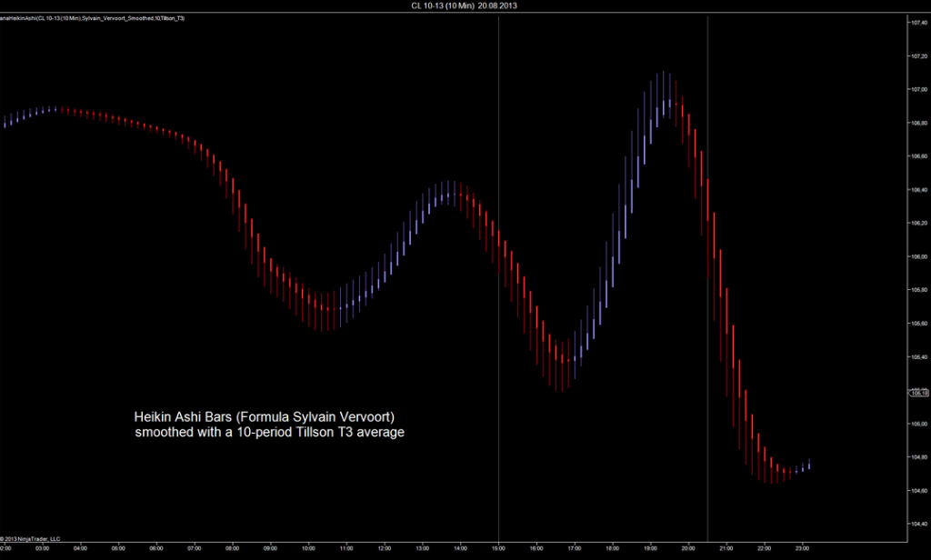Click the 05:00 time axis label
The height and width of the screenshot is (560, 931).
pos(118,548)
